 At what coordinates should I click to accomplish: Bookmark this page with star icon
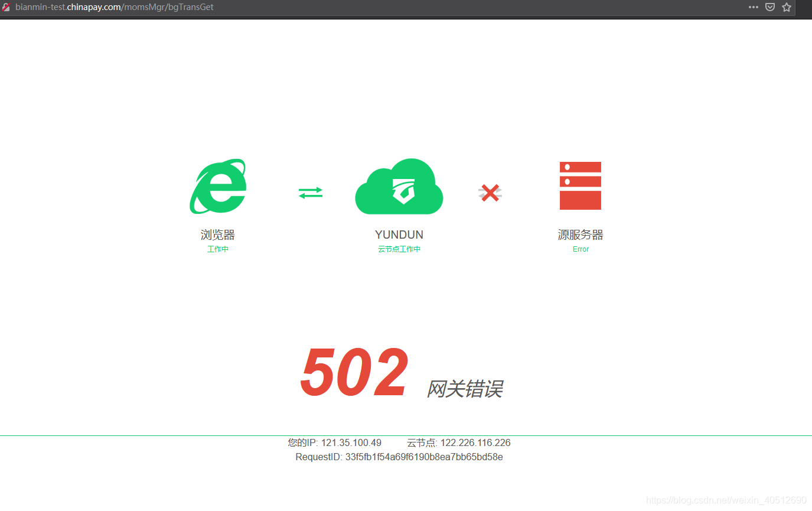[787, 7]
